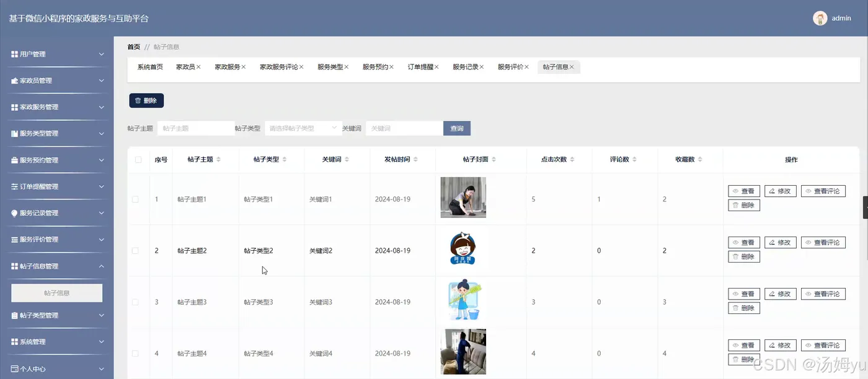Click the 服务预约管理 briefcase icon
The image size is (868, 379).
[x=14, y=160]
